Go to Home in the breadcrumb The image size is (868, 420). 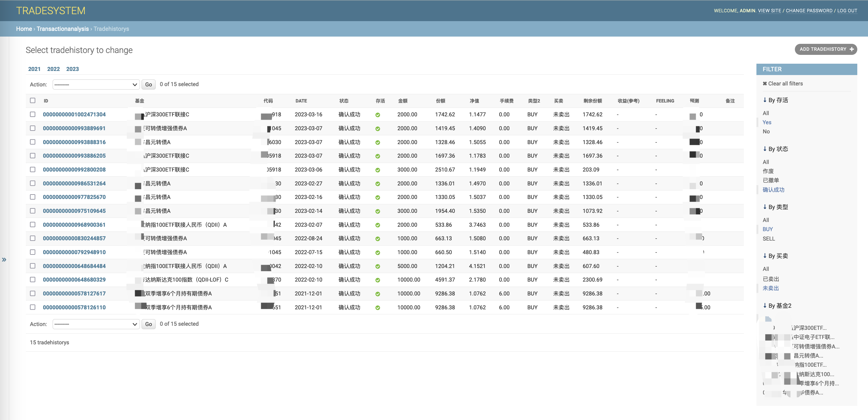24,29
